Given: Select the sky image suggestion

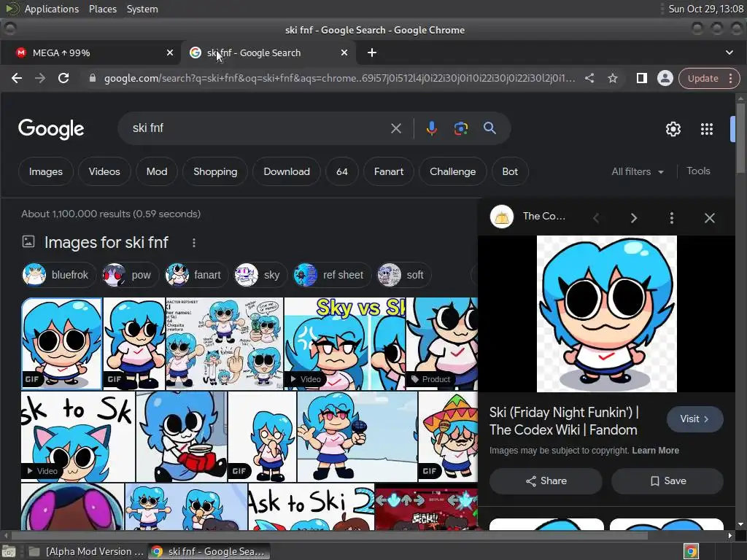Looking at the screenshot, I should pos(260,275).
